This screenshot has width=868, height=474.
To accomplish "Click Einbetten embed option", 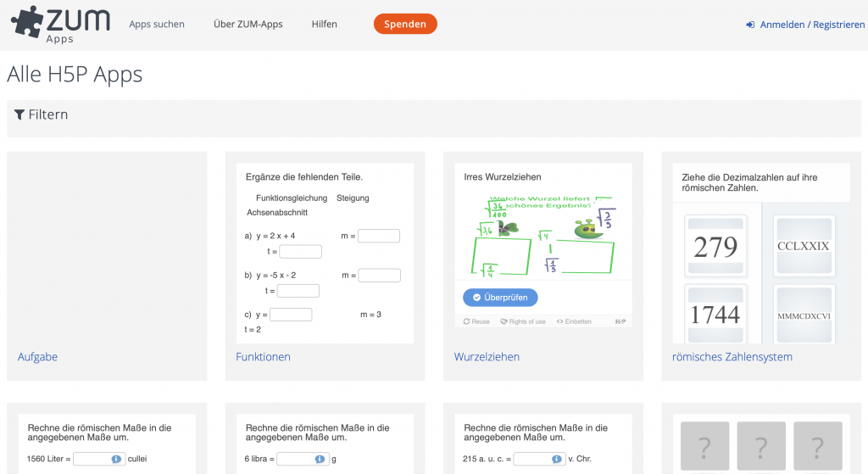I will (574, 321).
